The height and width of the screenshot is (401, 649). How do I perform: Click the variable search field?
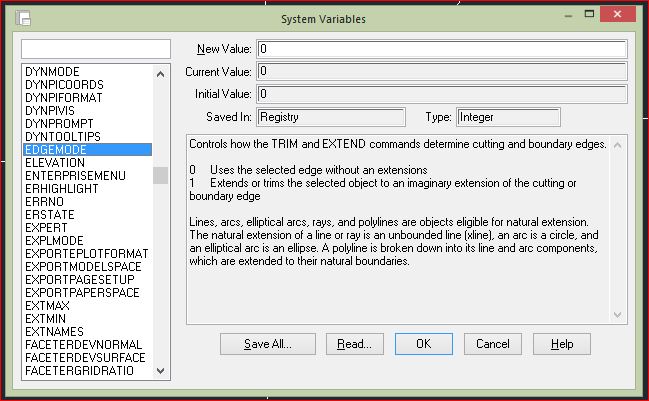coord(96,49)
